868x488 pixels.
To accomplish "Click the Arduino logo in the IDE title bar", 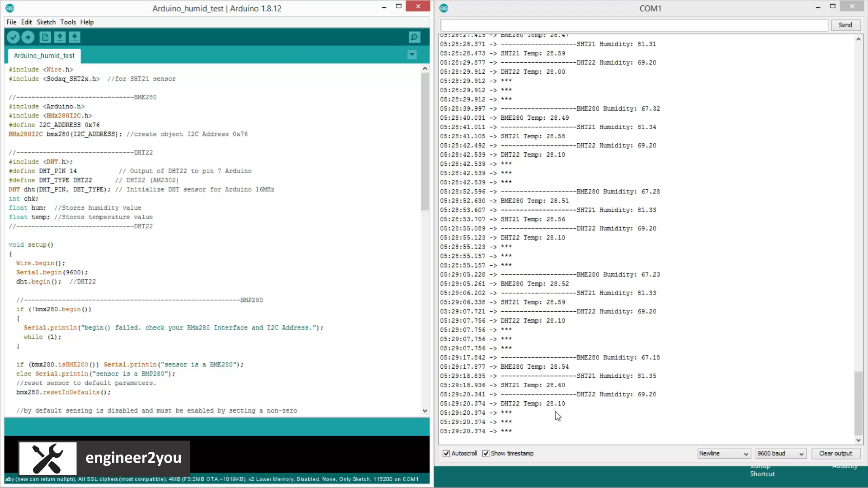I will click(9, 8).
